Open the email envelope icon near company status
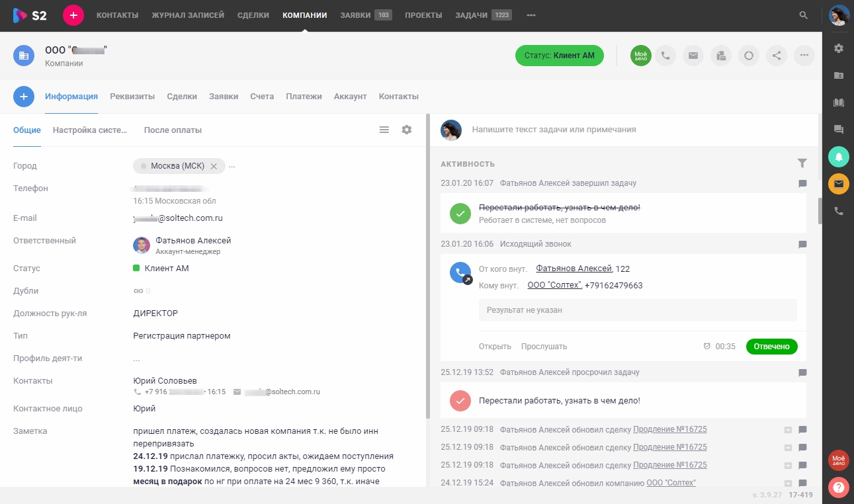 (x=693, y=56)
